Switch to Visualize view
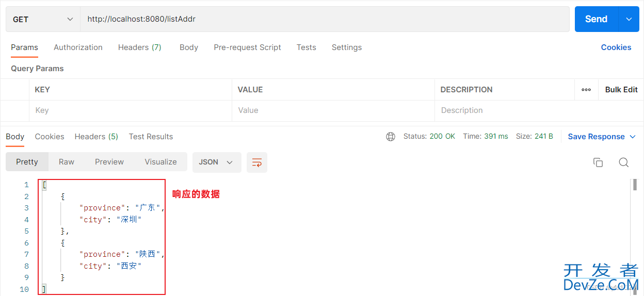 tap(161, 162)
